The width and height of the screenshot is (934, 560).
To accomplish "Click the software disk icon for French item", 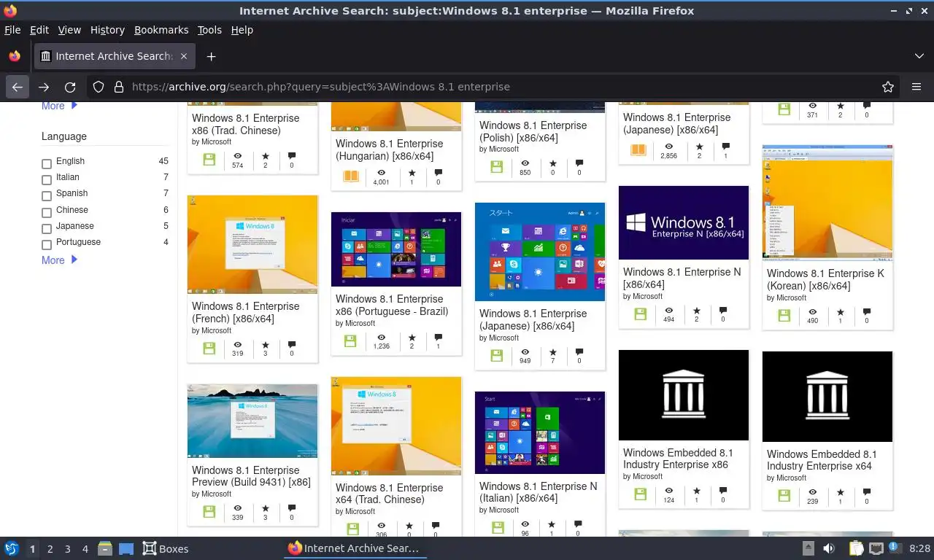I will tap(209, 349).
